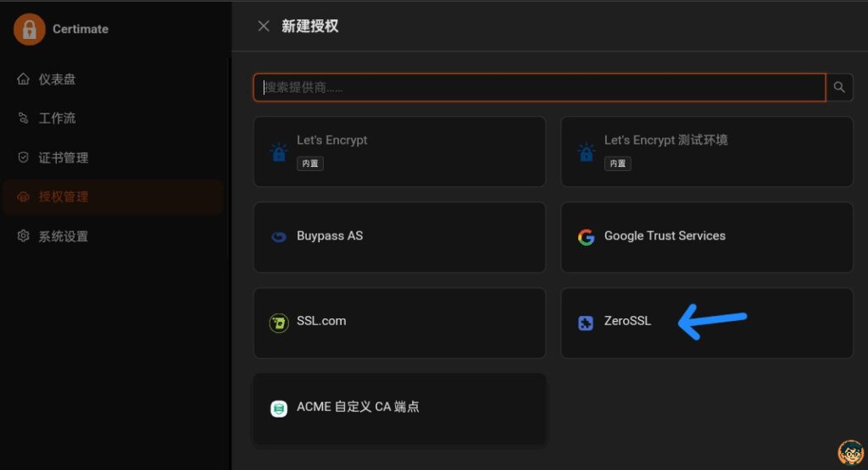
Task: Choose Let's Encrypt 测试环境 card
Action: point(707,152)
